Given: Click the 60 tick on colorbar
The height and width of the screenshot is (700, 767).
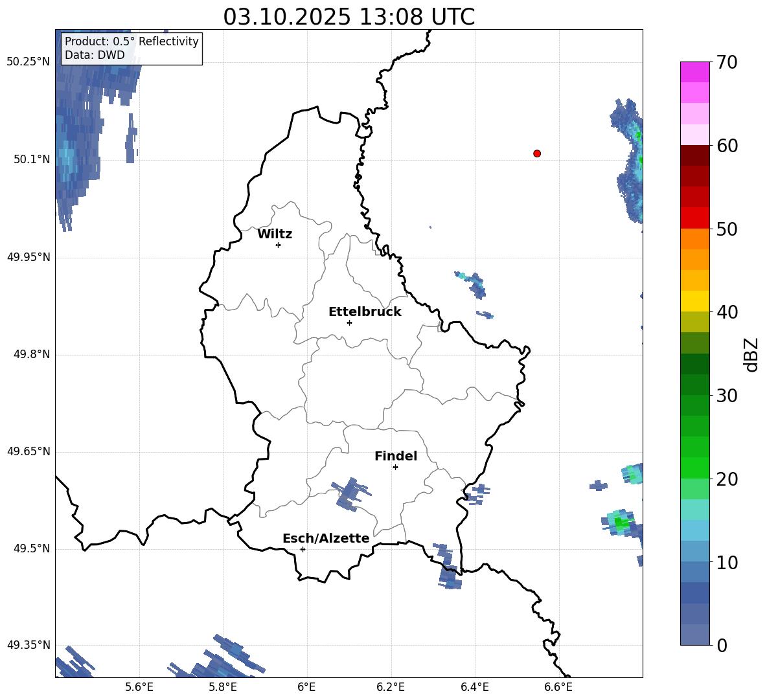Looking at the screenshot, I should (x=727, y=145).
